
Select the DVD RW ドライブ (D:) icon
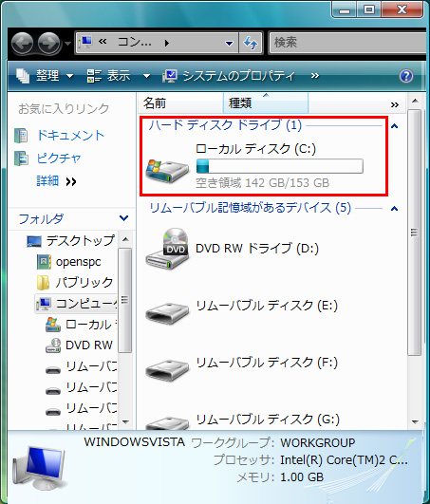click(166, 249)
